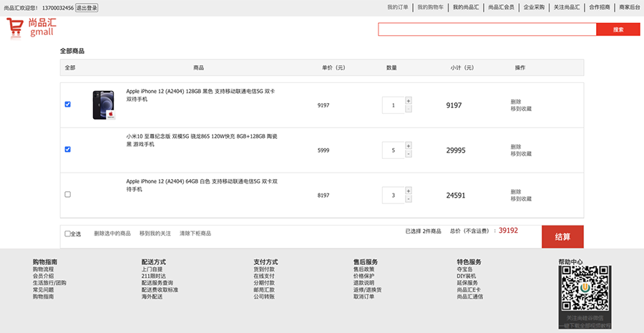Open 取消订单 footer link
The height and width of the screenshot is (333, 644).
tap(364, 296)
